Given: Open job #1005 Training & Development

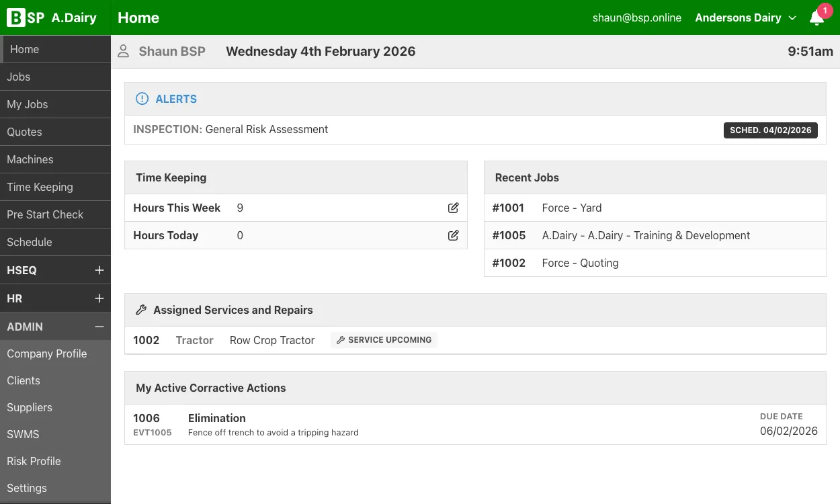Looking at the screenshot, I should coord(655,235).
